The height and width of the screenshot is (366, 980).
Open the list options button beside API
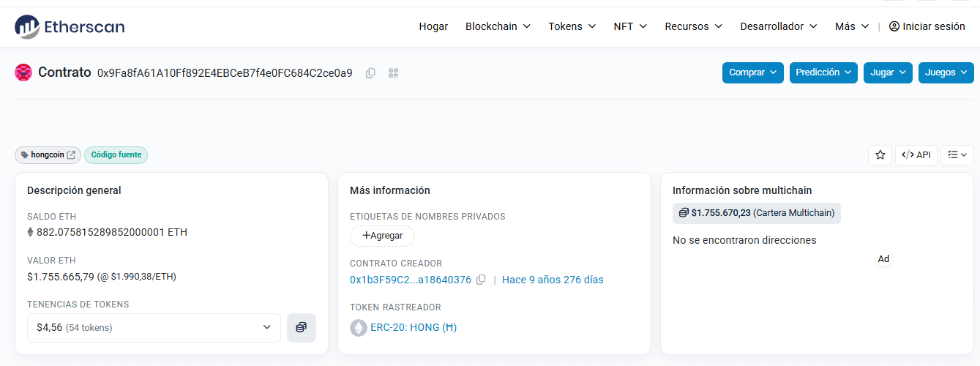tap(957, 155)
